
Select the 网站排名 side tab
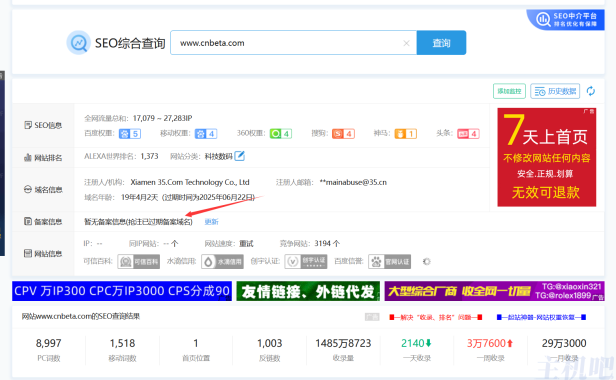pyautogui.click(x=43, y=158)
